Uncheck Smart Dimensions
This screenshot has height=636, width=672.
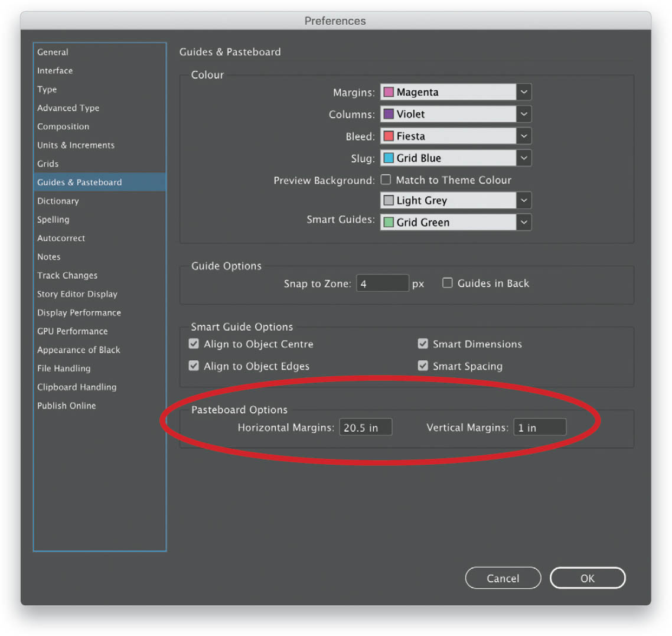click(x=423, y=344)
